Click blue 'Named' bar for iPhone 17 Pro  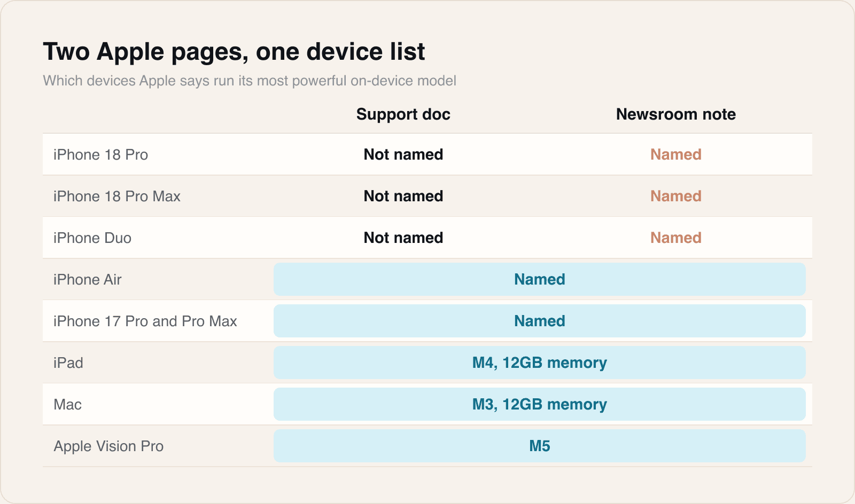540,321
